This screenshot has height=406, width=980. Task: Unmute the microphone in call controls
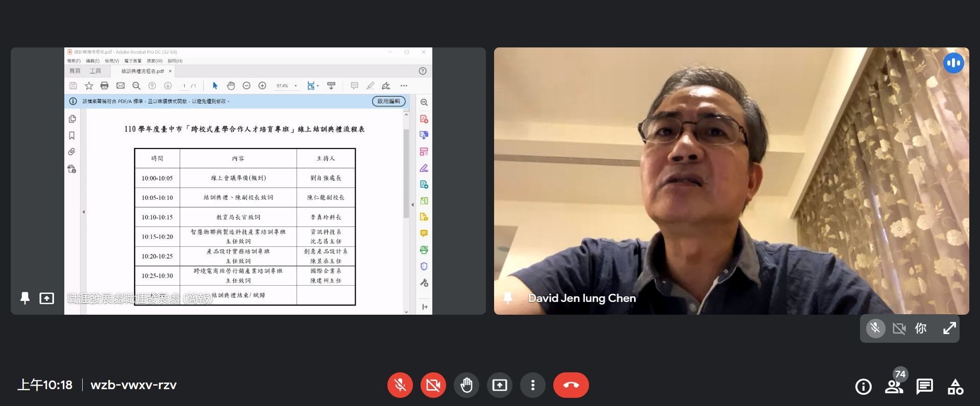(400, 385)
